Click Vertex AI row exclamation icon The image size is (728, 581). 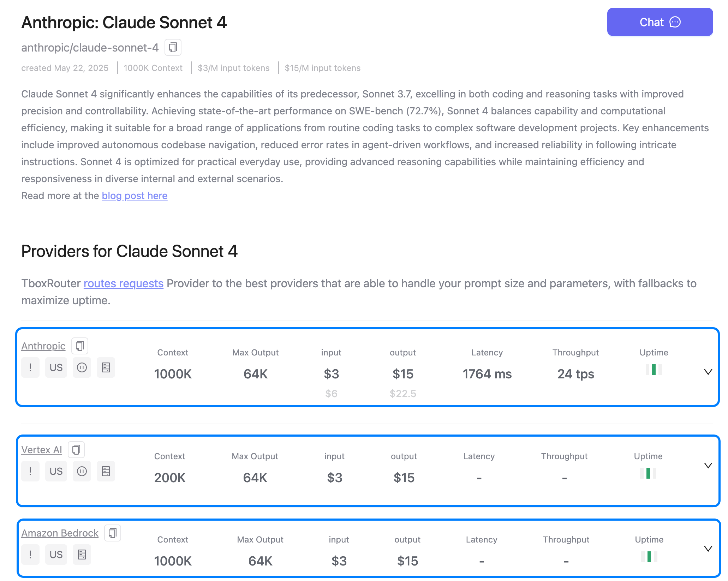30,471
